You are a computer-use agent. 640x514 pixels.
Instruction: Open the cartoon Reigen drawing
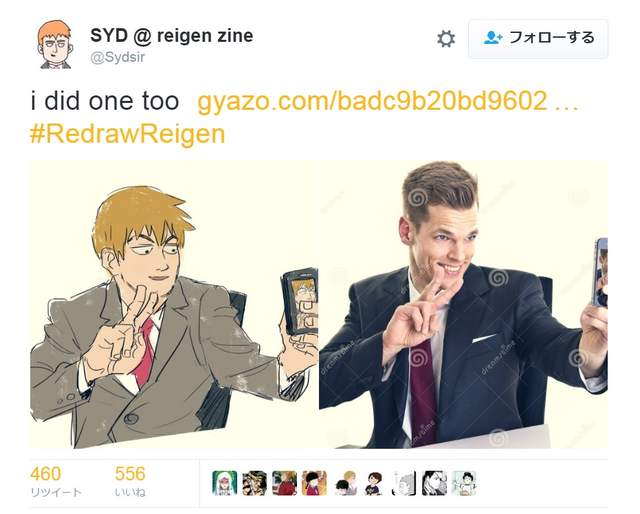click(x=174, y=305)
